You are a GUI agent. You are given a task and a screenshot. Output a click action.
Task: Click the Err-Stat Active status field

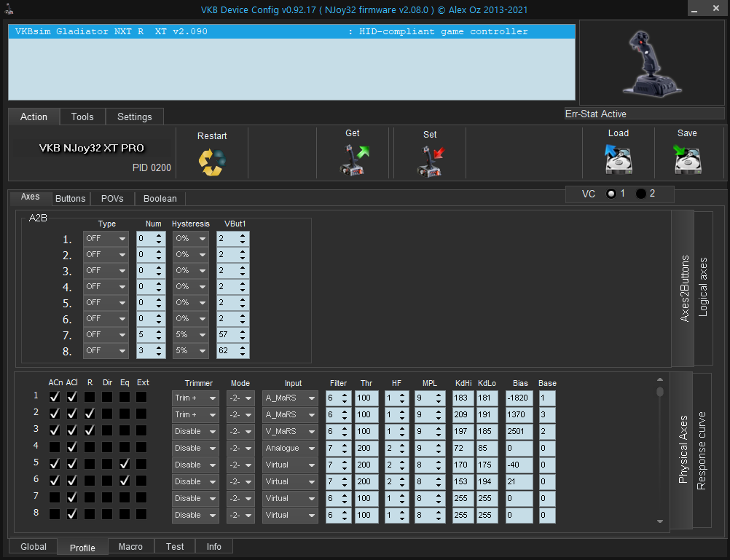pyautogui.click(x=644, y=114)
